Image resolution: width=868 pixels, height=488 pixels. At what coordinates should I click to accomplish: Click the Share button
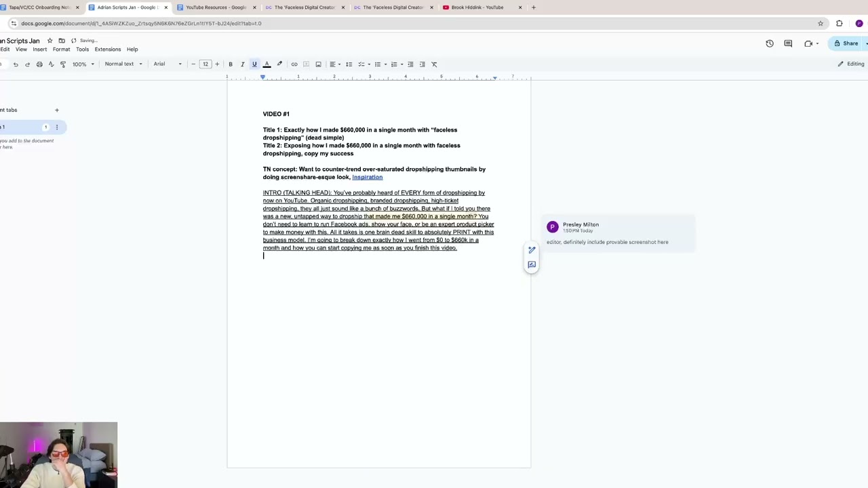click(x=847, y=43)
